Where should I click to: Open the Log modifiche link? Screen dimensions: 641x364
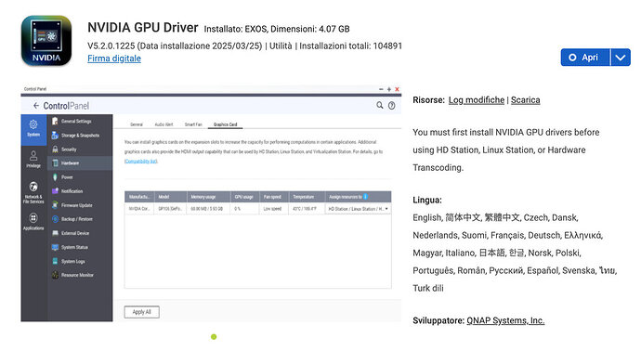[477, 100]
